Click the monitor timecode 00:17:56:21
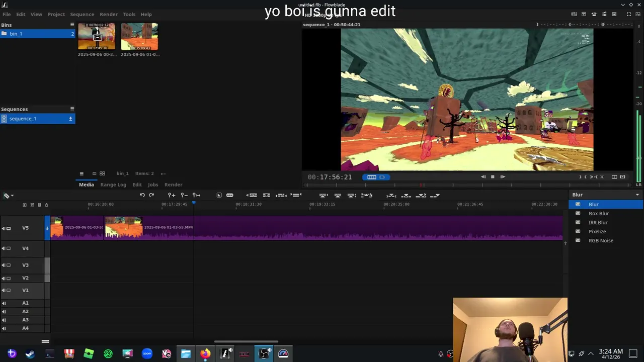 (x=330, y=177)
